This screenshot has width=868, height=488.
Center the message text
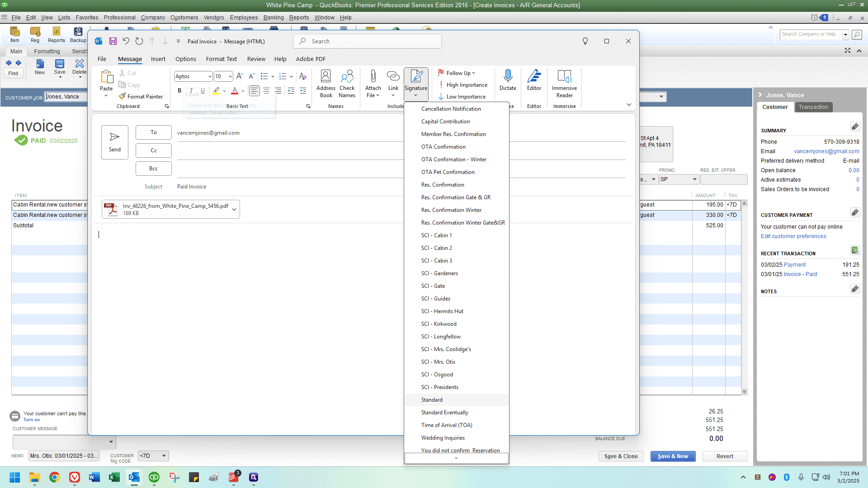click(x=266, y=91)
